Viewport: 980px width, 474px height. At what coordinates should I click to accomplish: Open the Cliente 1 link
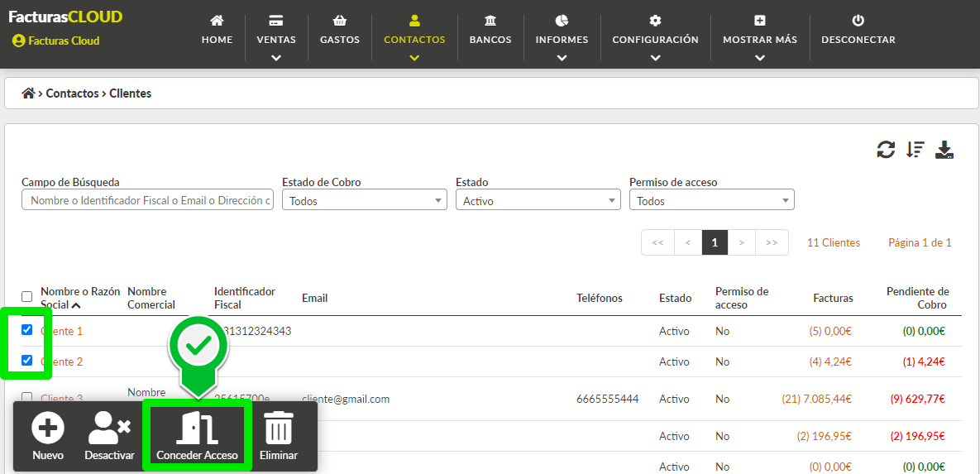click(61, 331)
